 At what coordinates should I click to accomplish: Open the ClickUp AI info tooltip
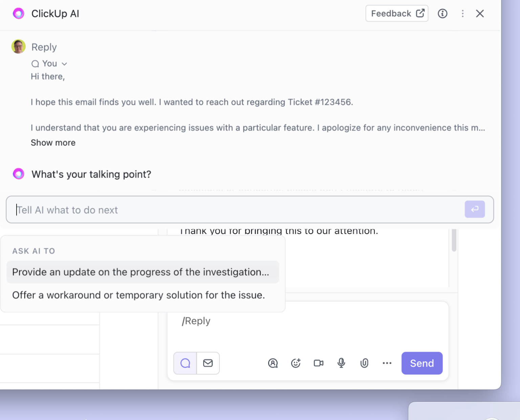coord(442,14)
